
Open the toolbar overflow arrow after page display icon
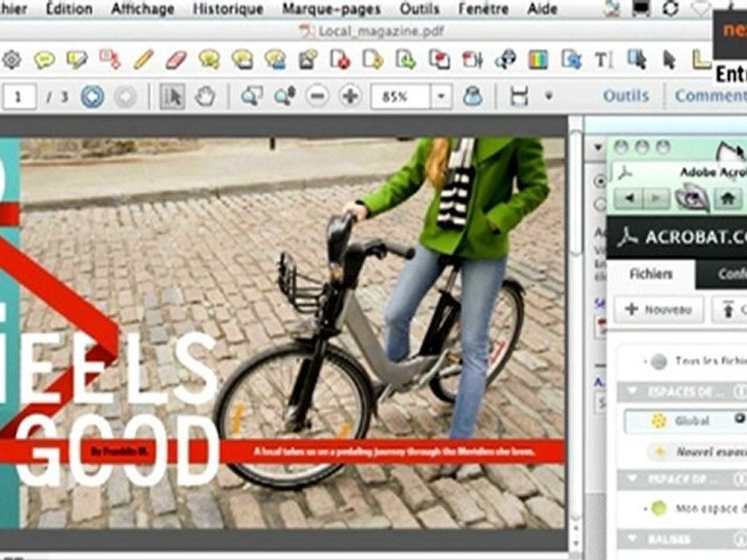tap(549, 96)
